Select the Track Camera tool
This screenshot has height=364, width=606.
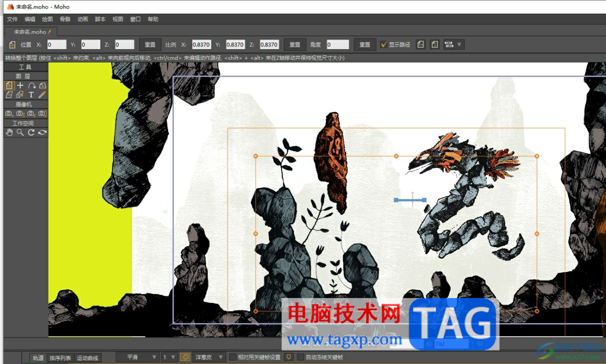[9, 114]
